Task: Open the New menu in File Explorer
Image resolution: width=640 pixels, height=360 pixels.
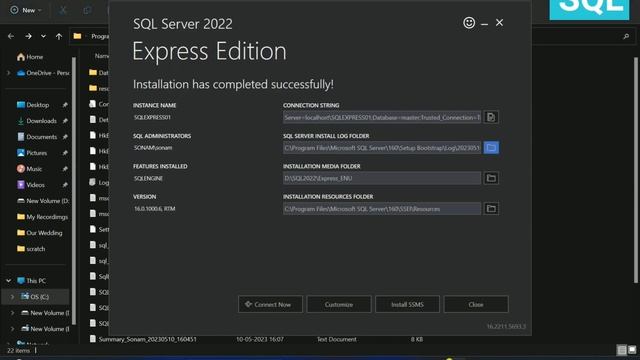Action: (26, 10)
